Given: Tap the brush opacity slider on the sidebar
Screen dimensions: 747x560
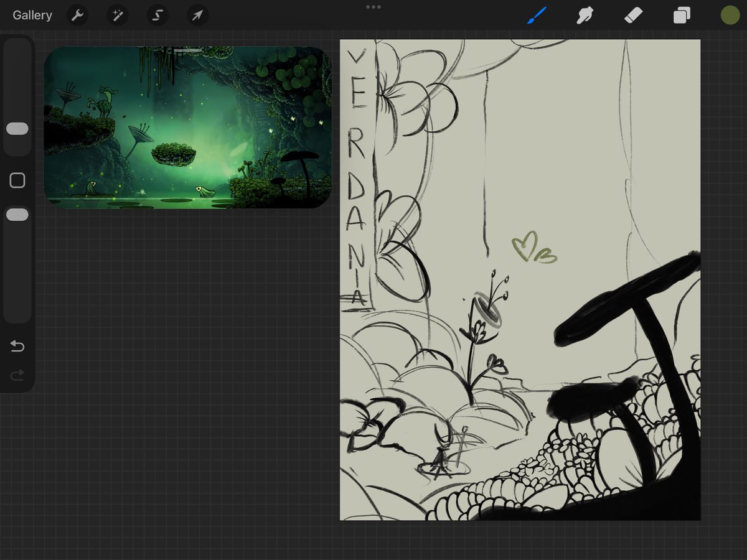Looking at the screenshot, I should point(17,214).
